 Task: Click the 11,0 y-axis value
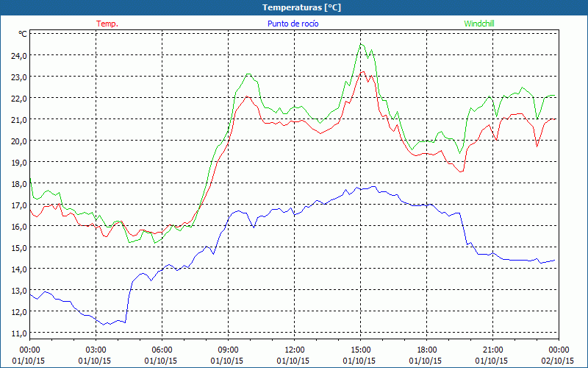(x=19, y=333)
